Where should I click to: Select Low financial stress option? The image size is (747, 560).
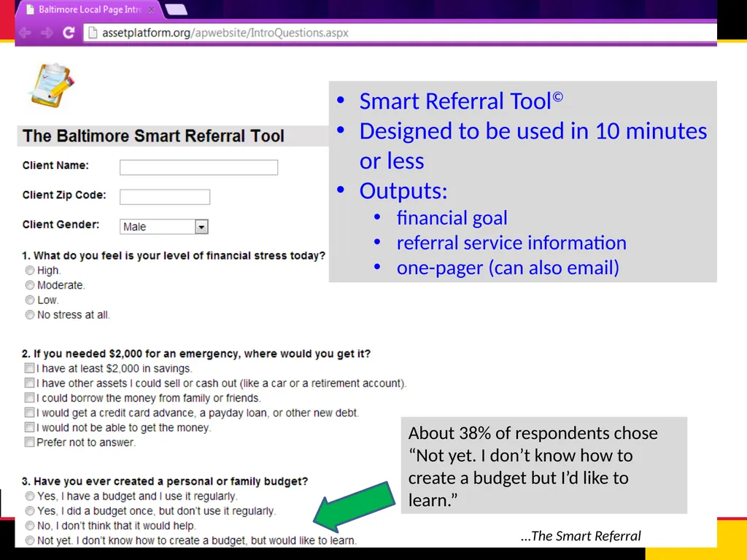pos(29,300)
